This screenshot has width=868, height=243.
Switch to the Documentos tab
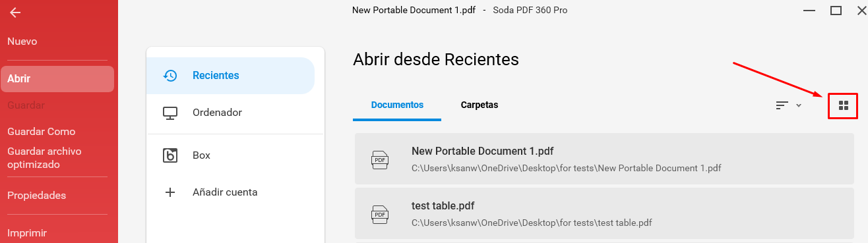397,105
